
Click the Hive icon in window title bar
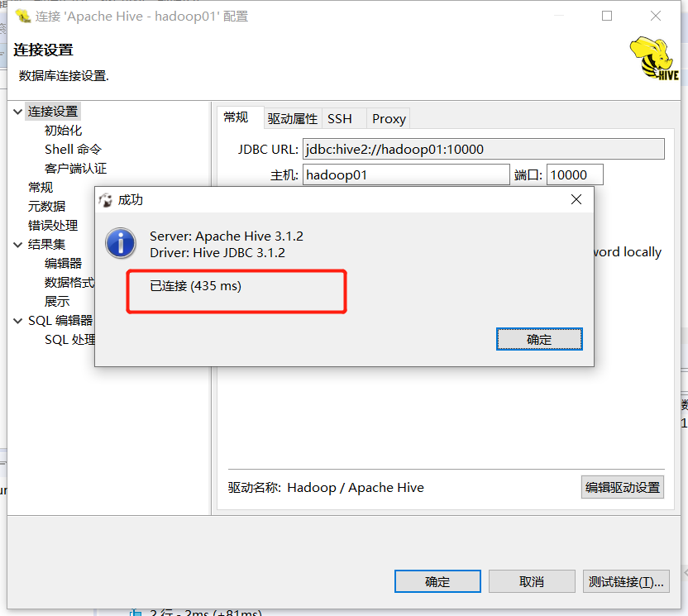click(23, 17)
